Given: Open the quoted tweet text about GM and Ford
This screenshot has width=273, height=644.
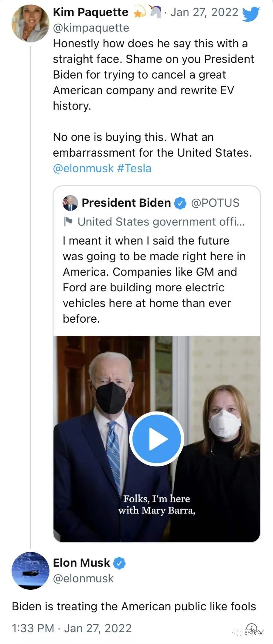Looking at the screenshot, I should point(154,280).
